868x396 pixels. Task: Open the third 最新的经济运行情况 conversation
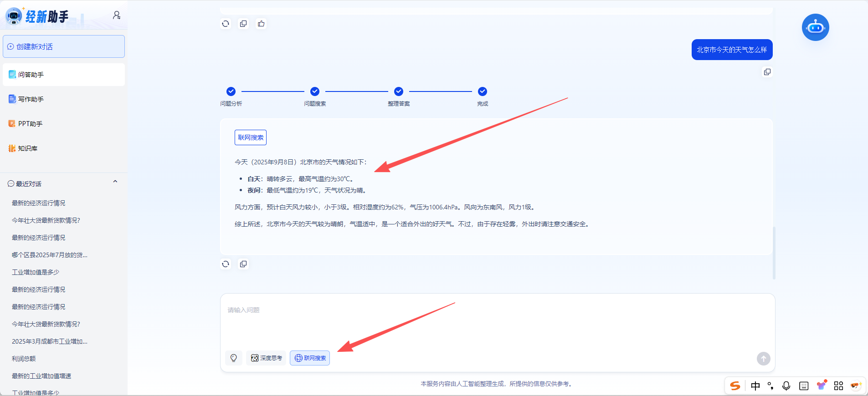pos(39,289)
